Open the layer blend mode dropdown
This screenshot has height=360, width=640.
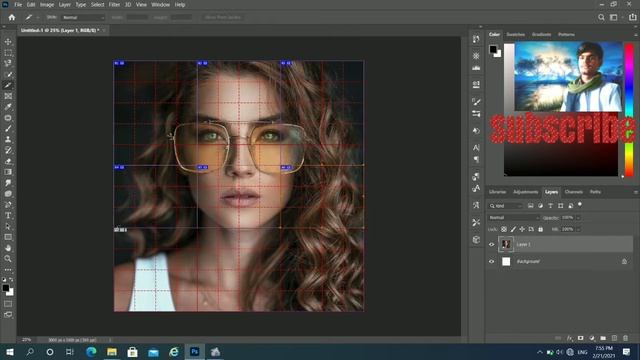coord(513,218)
